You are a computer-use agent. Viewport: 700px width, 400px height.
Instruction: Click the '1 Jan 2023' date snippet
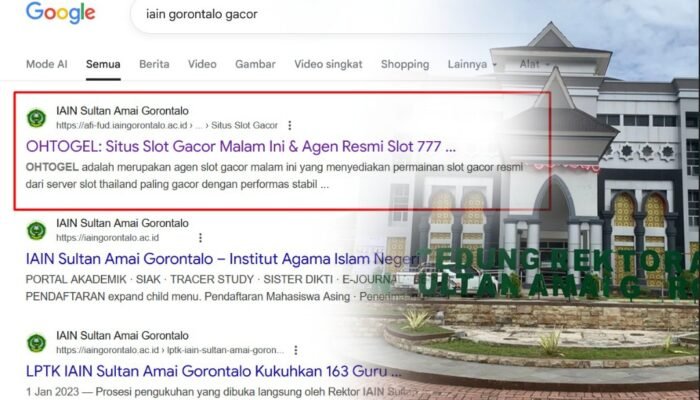(x=55, y=392)
